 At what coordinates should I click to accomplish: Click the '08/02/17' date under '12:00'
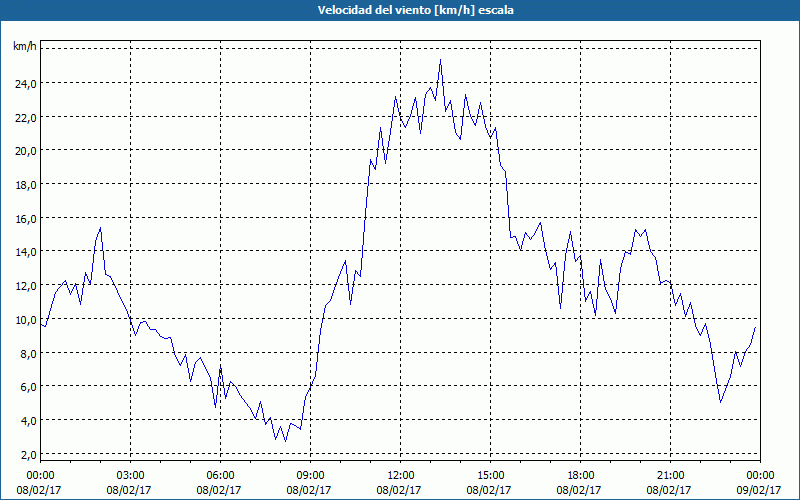(399, 490)
